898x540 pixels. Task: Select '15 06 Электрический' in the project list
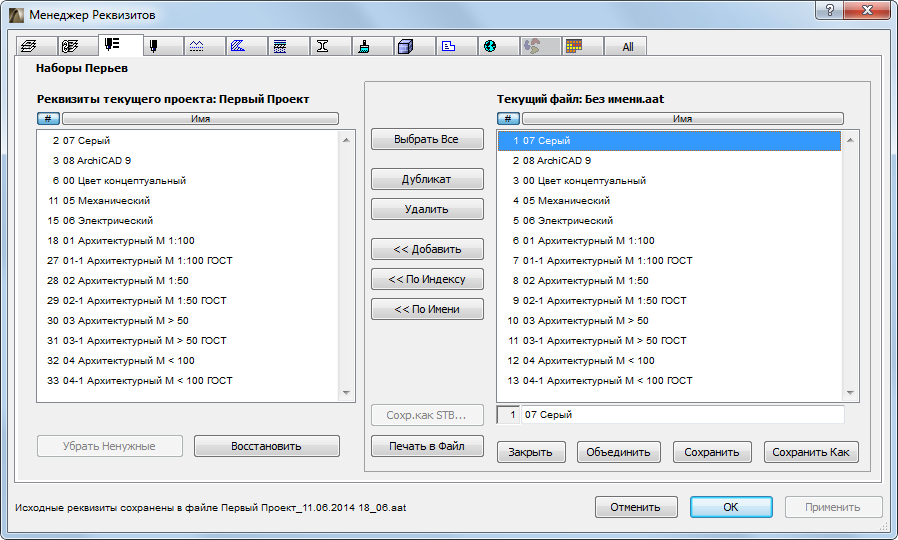188,220
